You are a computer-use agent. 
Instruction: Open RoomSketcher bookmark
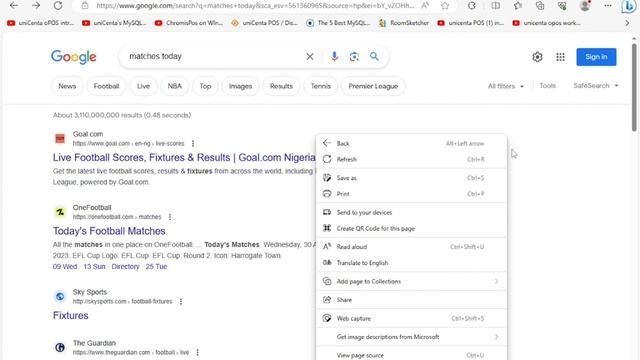[404, 23]
